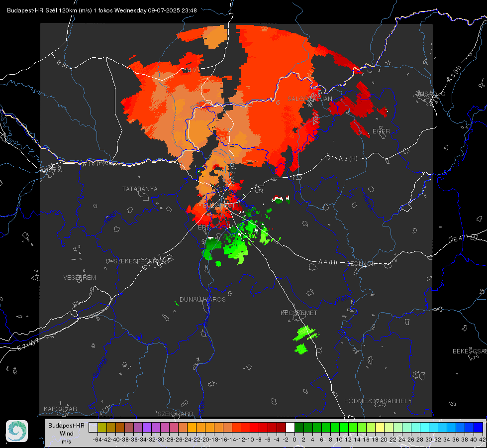Image resolution: width=487 pixels, height=448 pixels.
Task: Pick the purple legend swatch between -34 and -32
Action: pyautogui.click(x=147, y=427)
